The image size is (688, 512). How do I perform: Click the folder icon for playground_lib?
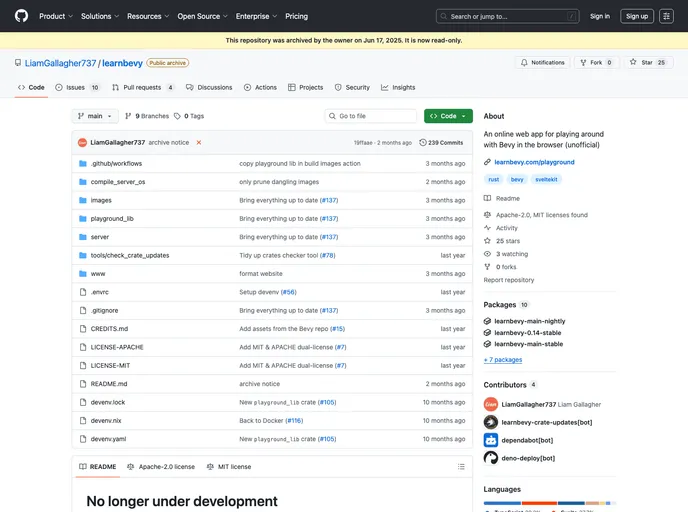(x=82, y=218)
